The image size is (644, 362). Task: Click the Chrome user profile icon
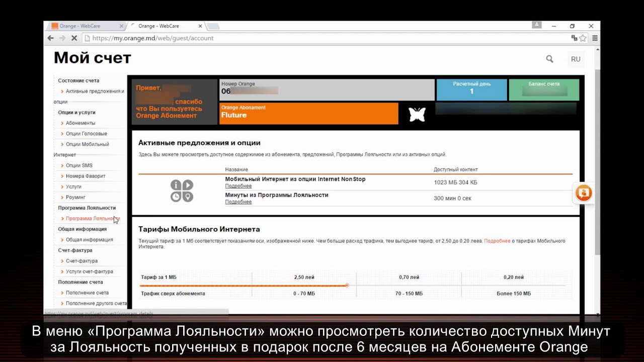(537, 25)
